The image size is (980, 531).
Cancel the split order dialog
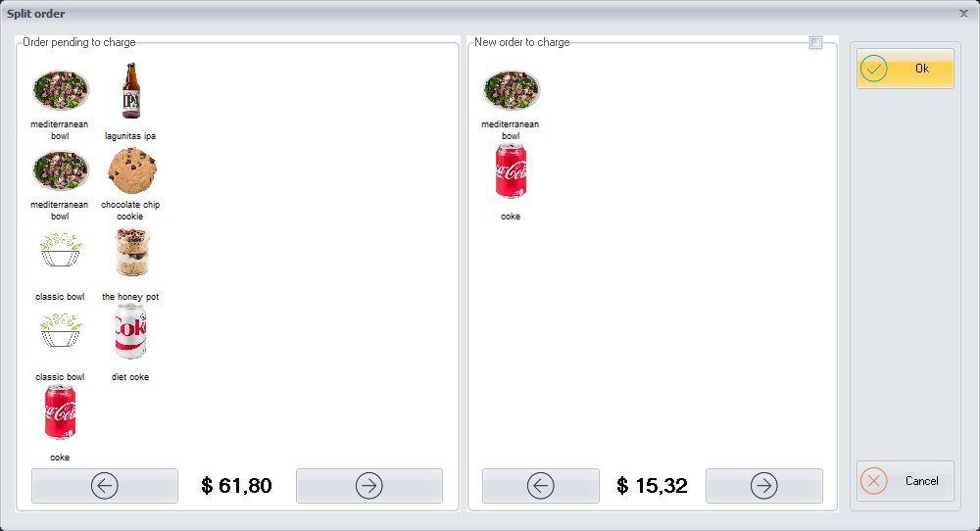coord(905,481)
